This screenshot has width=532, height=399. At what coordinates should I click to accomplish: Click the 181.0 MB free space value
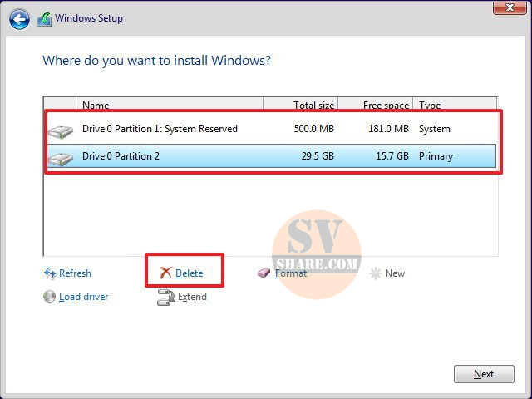388,129
